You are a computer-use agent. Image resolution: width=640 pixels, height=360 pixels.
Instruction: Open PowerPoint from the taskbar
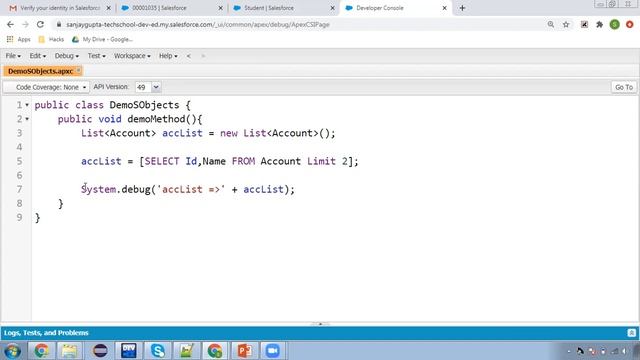[244, 351]
